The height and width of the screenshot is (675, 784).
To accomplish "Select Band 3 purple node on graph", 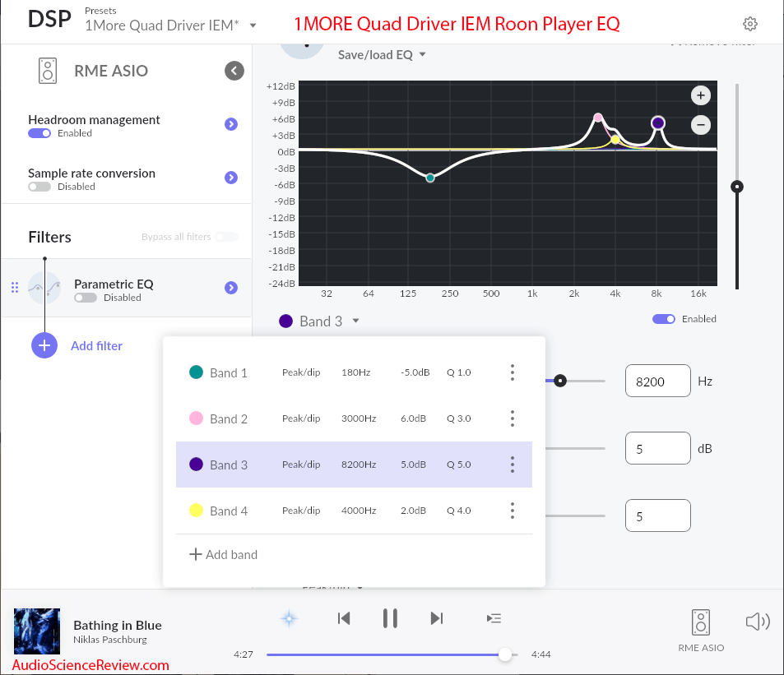I will click(658, 123).
